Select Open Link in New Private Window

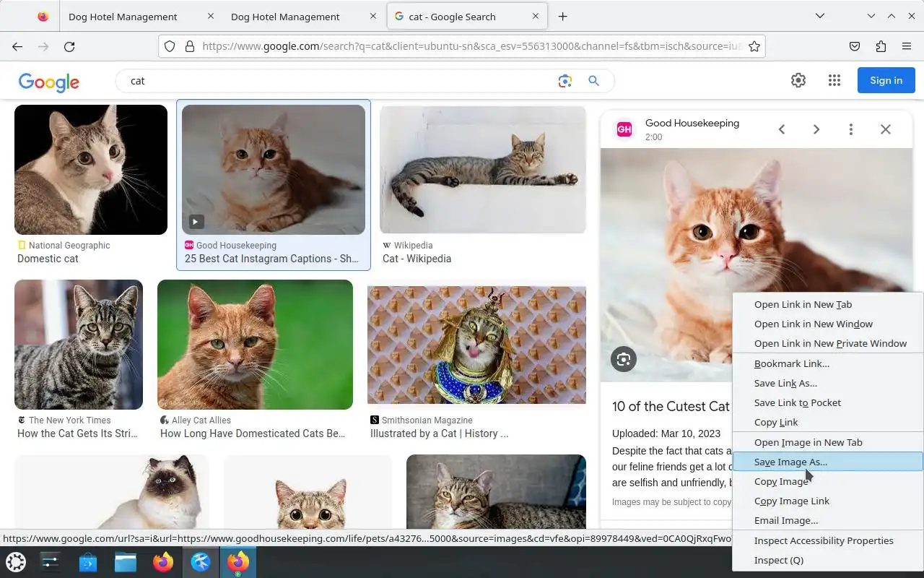[828, 343]
